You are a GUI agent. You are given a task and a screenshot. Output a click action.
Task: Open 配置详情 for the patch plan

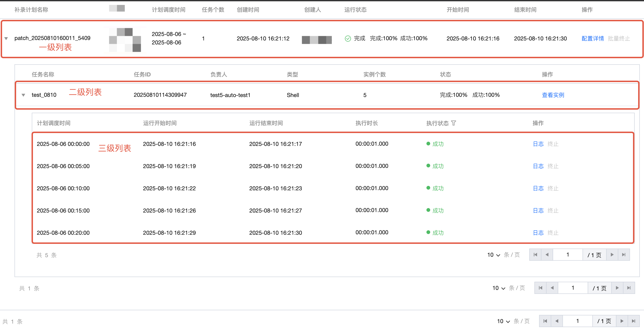point(592,39)
